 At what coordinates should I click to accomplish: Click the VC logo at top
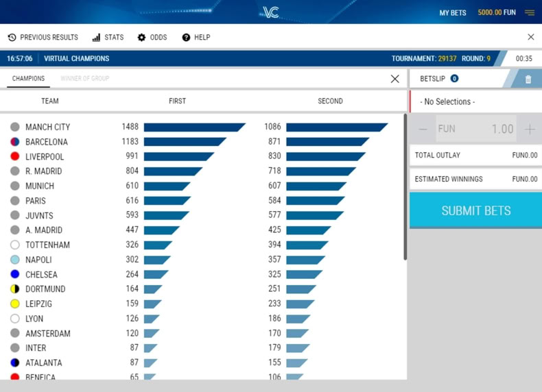tap(270, 12)
